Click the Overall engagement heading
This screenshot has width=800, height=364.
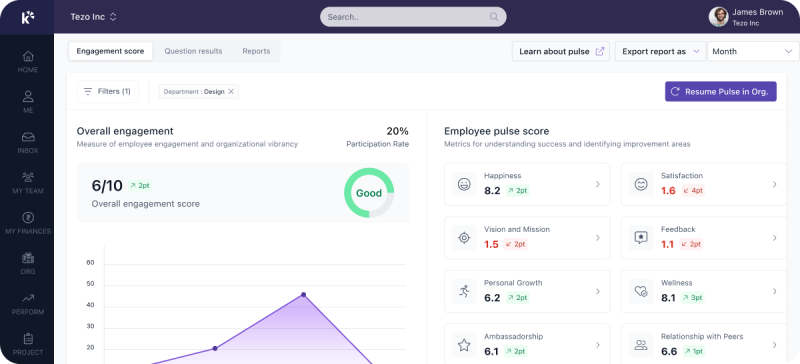pyautogui.click(x=125, y=131)
